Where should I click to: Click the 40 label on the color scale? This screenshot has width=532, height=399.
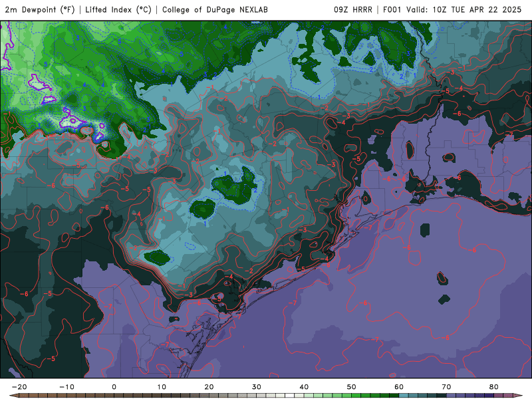coord(304,387)
